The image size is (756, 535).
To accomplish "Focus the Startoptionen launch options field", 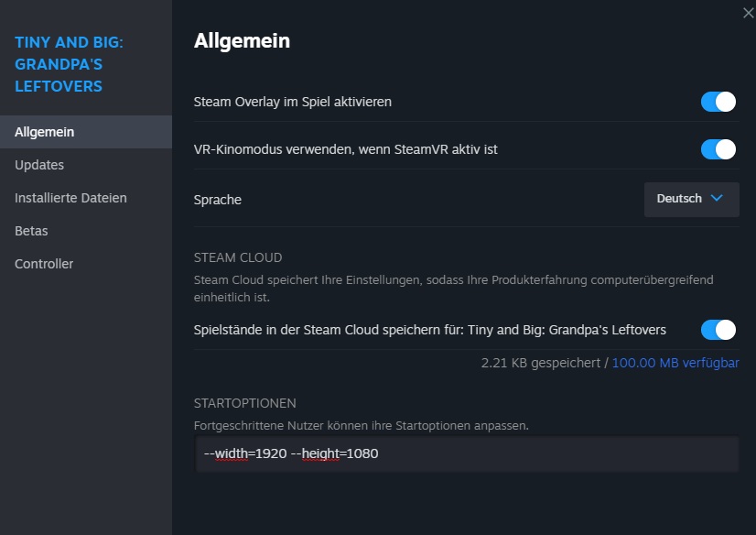I will 466,453.
